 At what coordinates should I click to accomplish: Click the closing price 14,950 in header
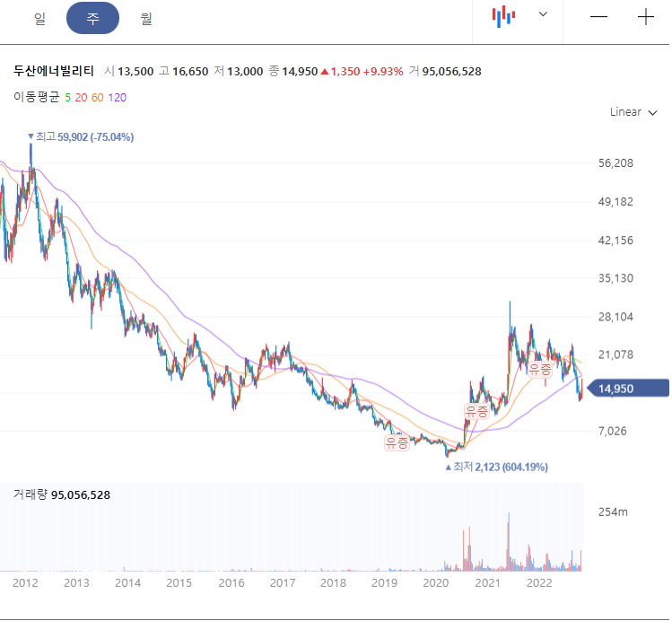(300, 71)
